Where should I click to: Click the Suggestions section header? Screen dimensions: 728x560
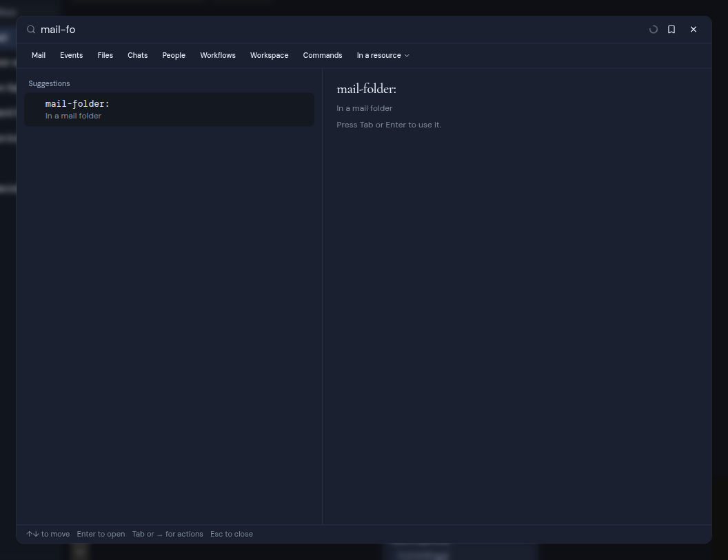click(x=49, y=83)
